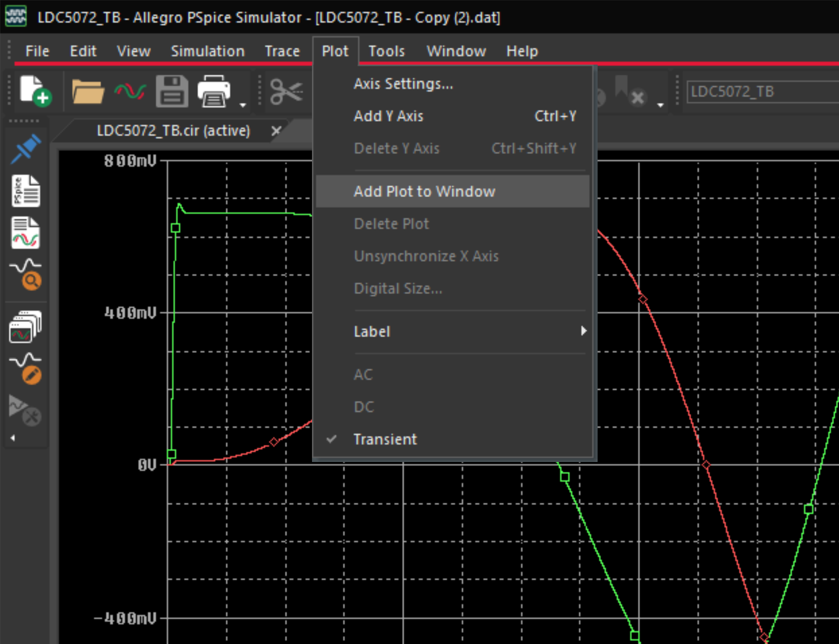Open the Axis Settings dialog
839x644 pixels.
[x=403, y=83]
